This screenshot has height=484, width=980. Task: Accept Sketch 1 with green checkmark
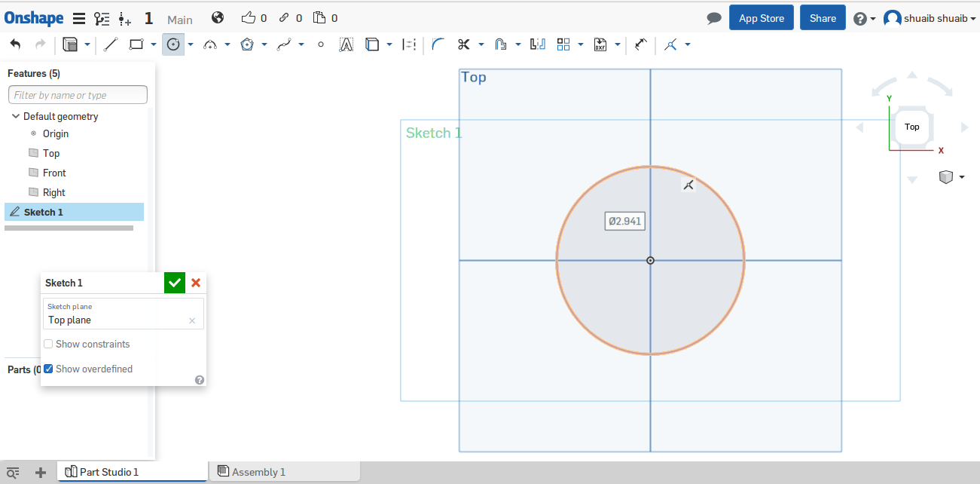(x=175, y=283)
